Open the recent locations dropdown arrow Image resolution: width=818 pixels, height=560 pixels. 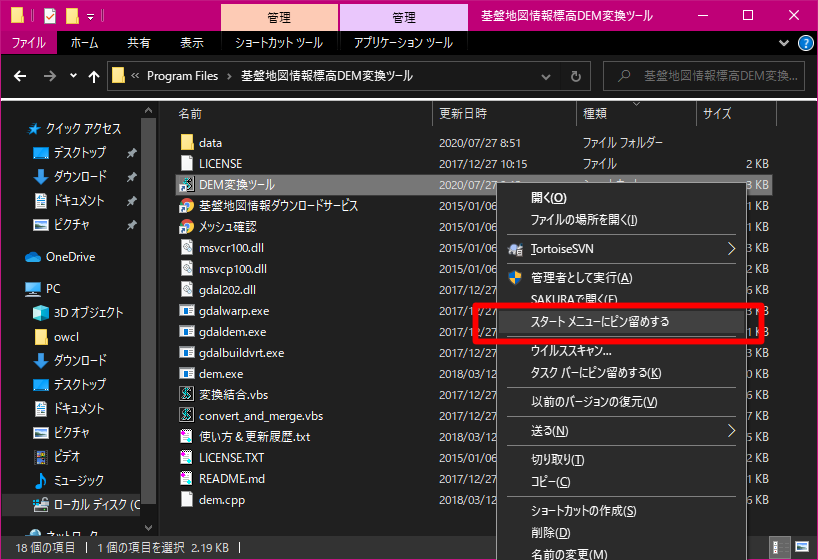point(72,76)
